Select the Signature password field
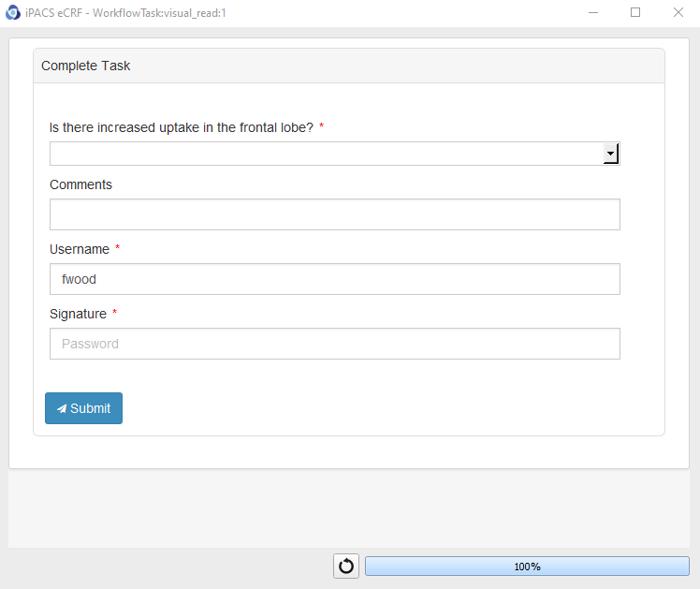The image size is (700, 589). point(334,344)
